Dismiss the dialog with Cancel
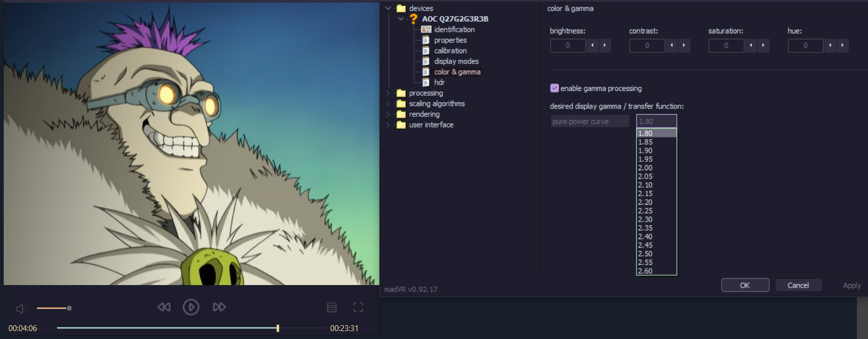The width and height of the screenshot is (868, 339). [x=798, y=285]
